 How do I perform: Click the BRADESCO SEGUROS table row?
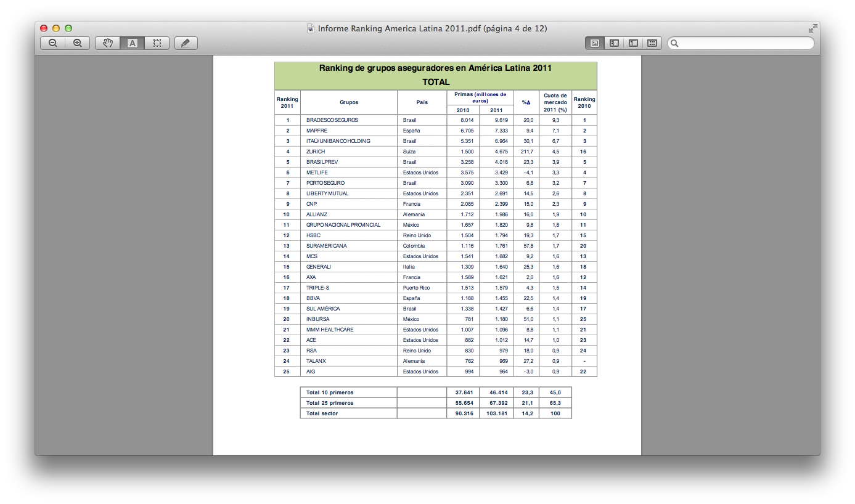[436, 120]
